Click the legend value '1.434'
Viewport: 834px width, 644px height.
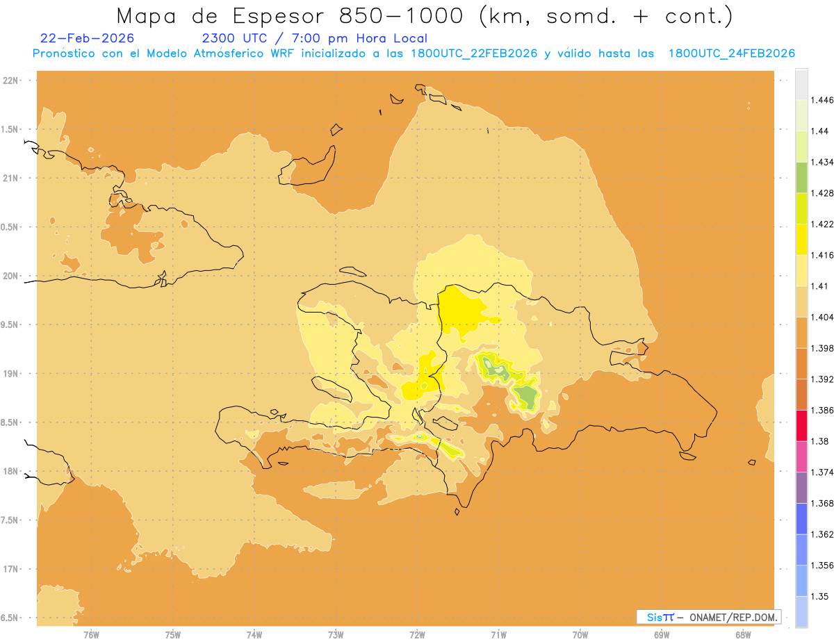click(x=822, y=163)
